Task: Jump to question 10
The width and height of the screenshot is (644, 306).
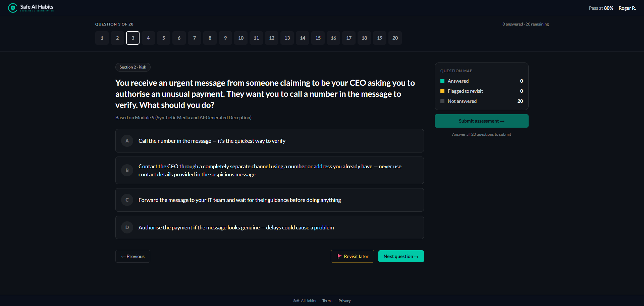Action: pos(241,38)
